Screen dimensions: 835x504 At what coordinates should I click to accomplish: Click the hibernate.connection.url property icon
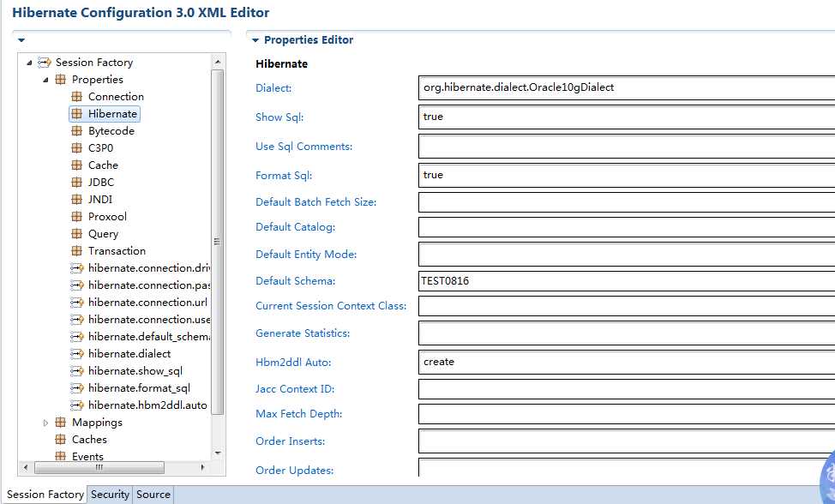tap(77, 303)
